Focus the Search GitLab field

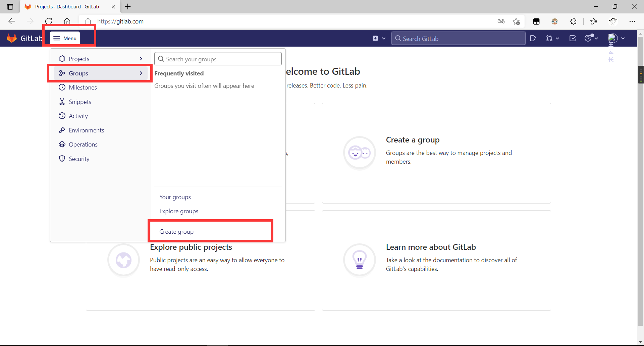coord(458,39)
